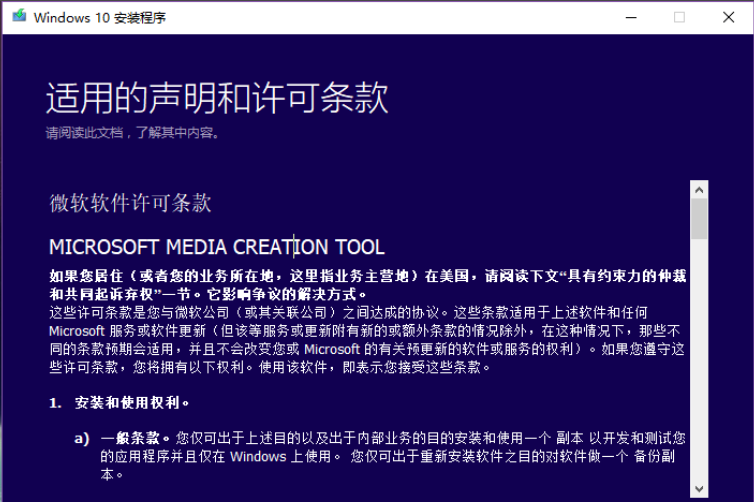This screenshot has width=754, height=502.
Task: Click the greyed-out maximize button
Action: pos(680,17)
